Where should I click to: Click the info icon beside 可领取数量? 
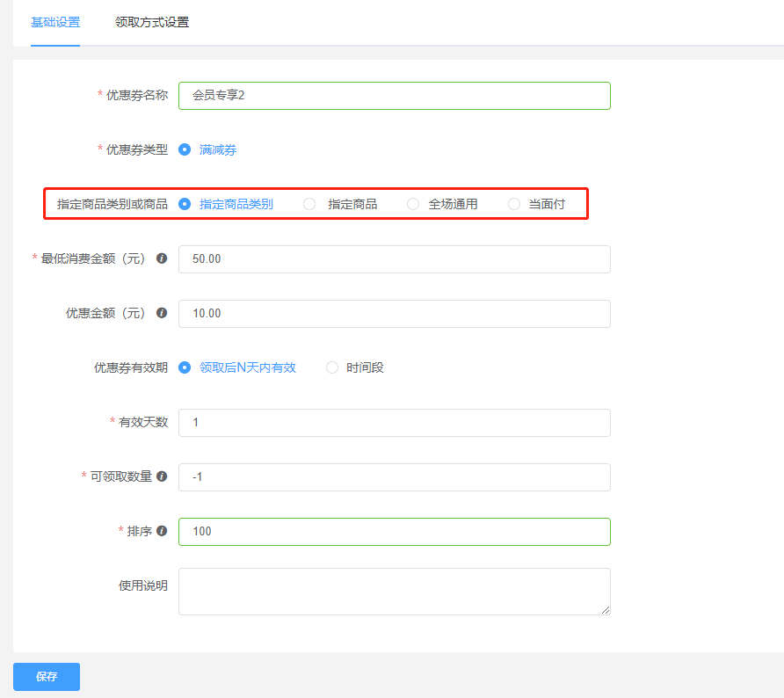[x=162, y=476]
